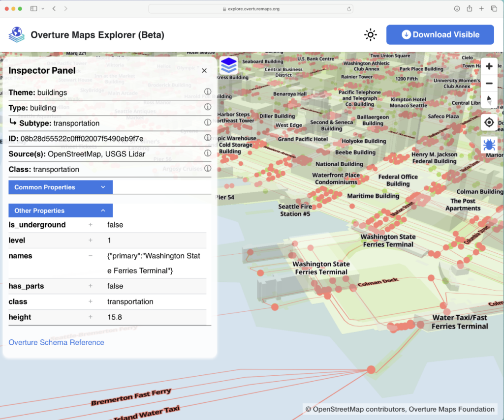
Task: Click the info icon next to Theme: buildings
Action: click(207, 91)
